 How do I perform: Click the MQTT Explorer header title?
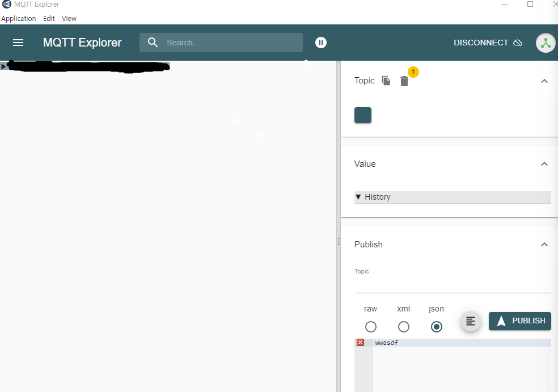tap(82, 43)
